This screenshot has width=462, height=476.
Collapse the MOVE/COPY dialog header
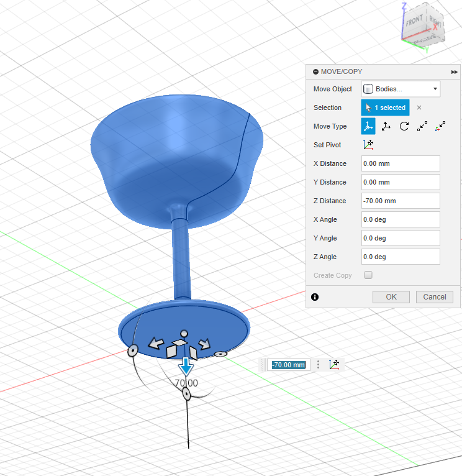(315, 71)
